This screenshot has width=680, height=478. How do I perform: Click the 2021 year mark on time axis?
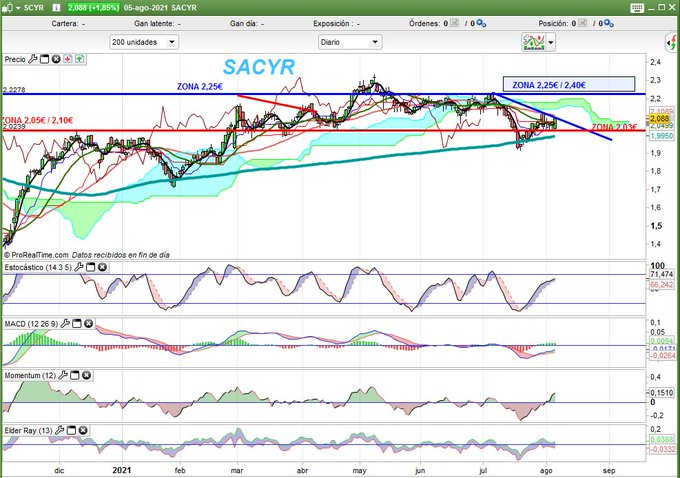click(x=121, y=470)
